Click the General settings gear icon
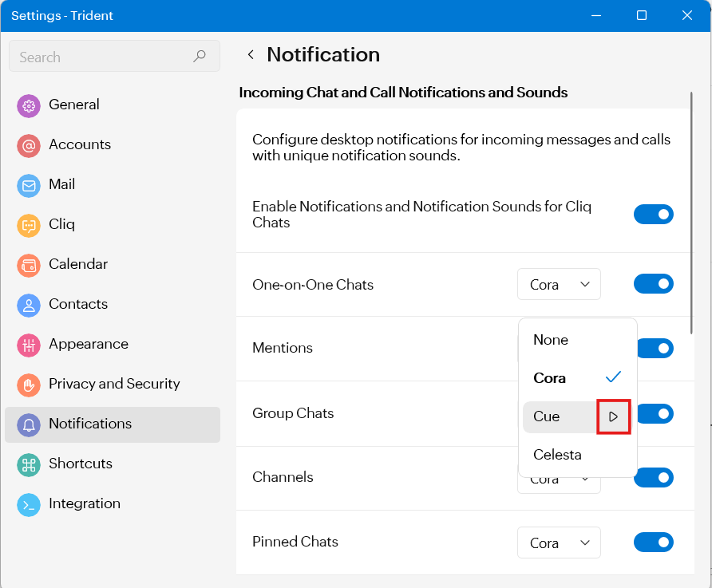The image size is (712, 588). 29,105
